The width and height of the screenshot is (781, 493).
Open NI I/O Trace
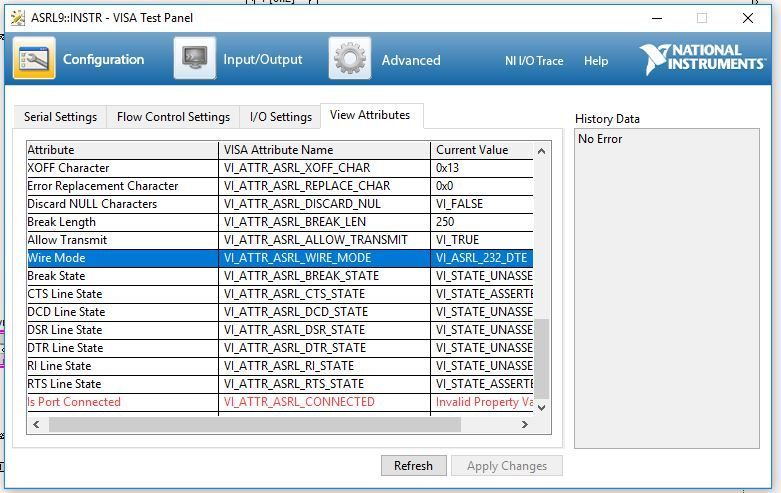(x=534, y=61)
